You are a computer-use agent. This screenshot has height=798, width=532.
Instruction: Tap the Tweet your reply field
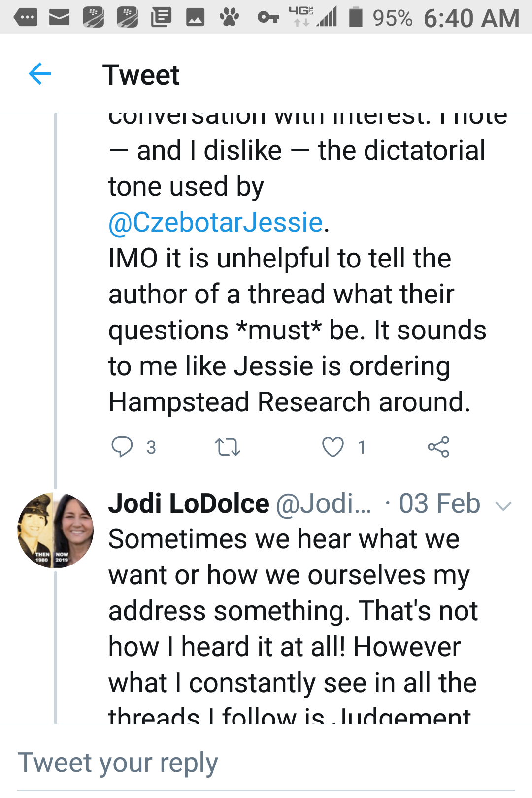click(266, 763)
